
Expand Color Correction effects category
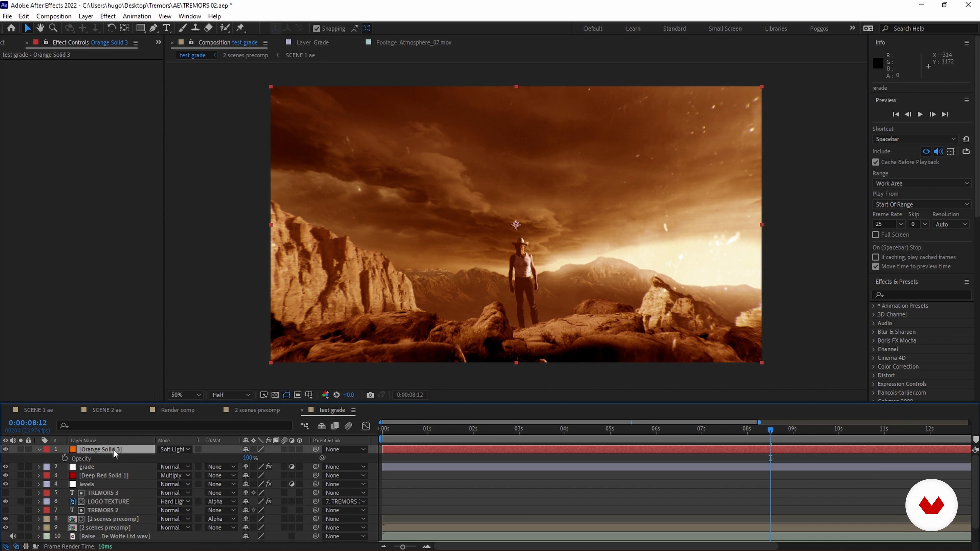pyautogui.click(x=874, y=367)
